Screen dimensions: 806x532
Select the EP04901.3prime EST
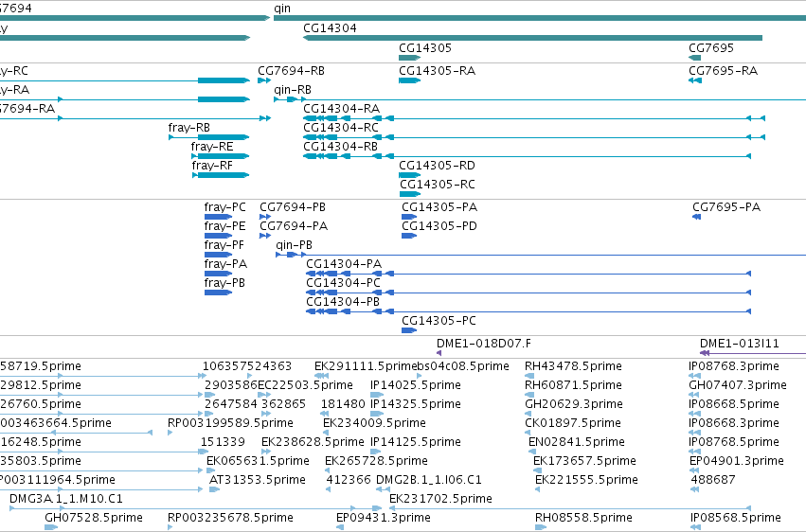694,470
